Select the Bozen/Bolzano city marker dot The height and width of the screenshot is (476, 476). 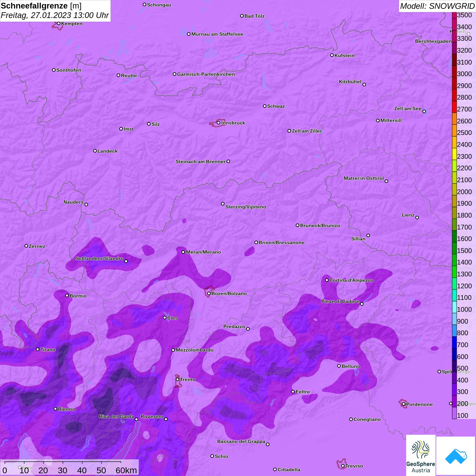209,293
